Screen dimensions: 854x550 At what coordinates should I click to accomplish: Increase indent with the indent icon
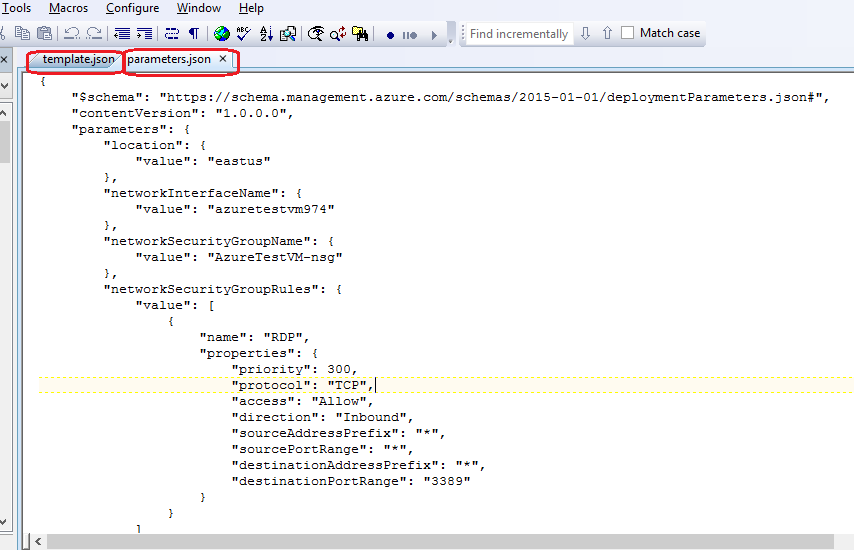click(x=144, y=34)
